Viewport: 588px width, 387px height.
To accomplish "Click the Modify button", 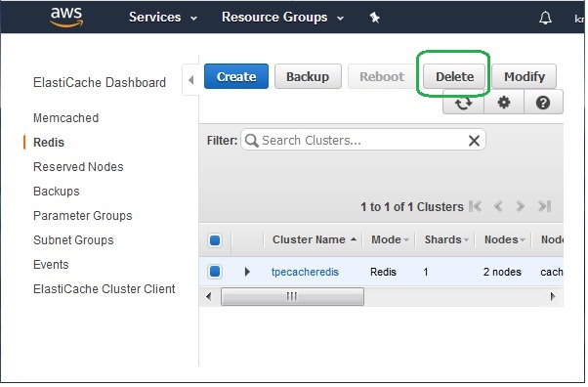I will [x=525, y=76].
